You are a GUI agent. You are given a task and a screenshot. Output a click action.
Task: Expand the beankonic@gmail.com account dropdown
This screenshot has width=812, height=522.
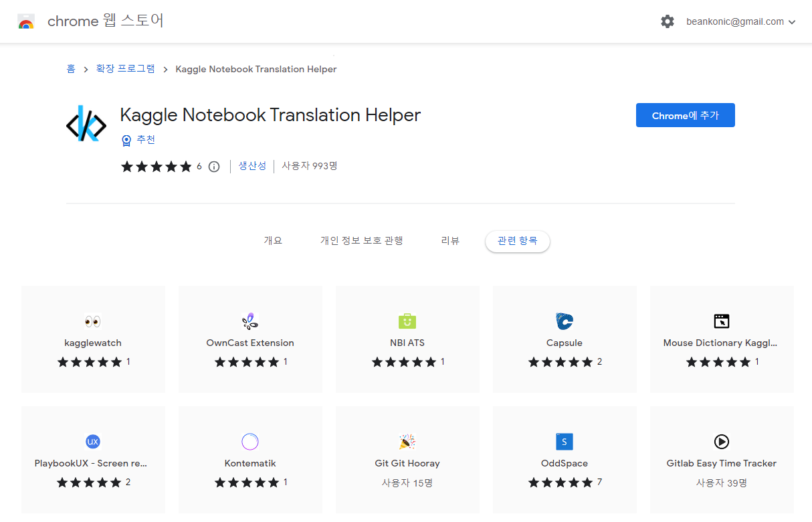[x=741, y=21]
